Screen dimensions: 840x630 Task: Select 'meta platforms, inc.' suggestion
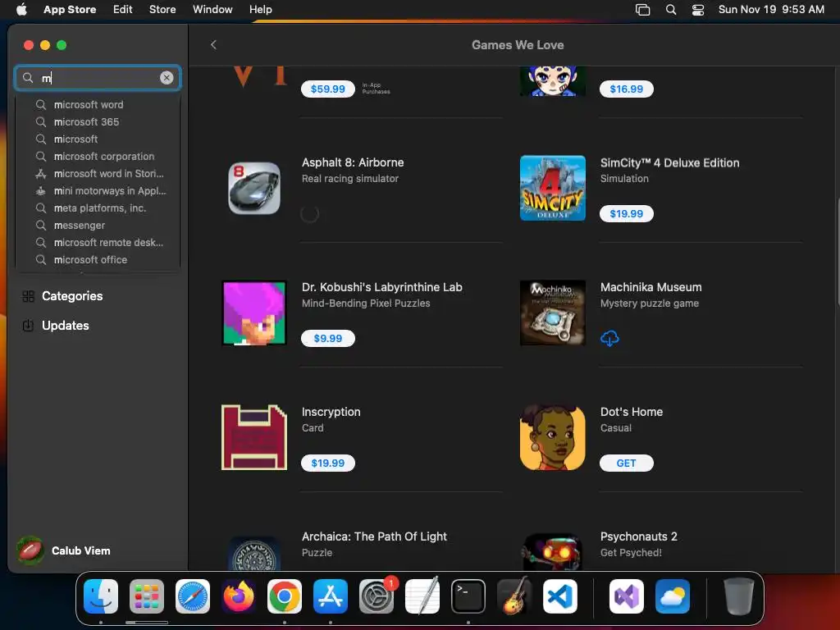[x=98, y=208]
